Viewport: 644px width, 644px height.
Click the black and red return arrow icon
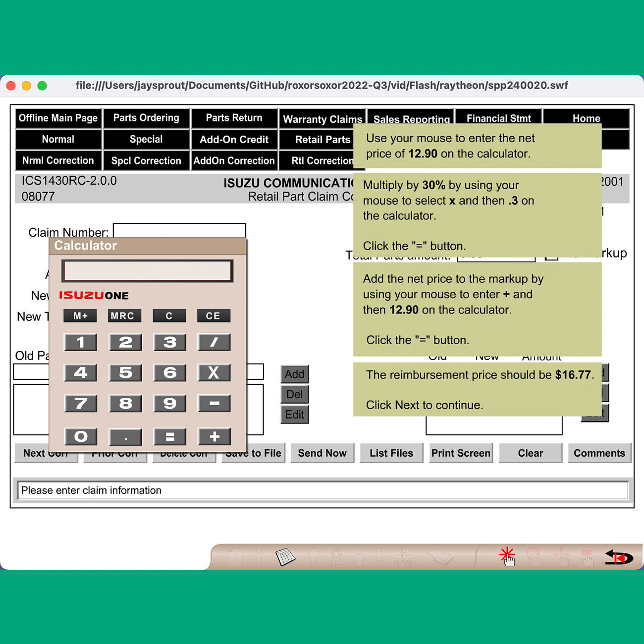coord(619,557)
